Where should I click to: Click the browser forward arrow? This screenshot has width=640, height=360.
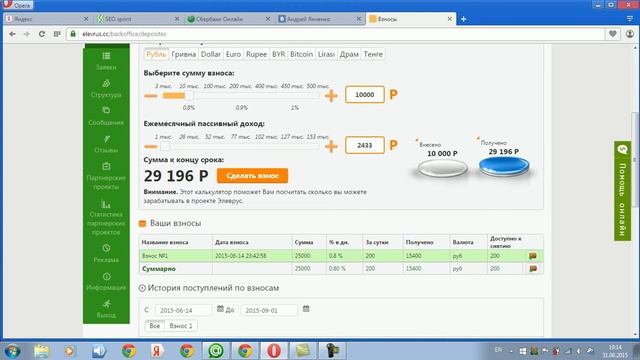pos(27,34)
